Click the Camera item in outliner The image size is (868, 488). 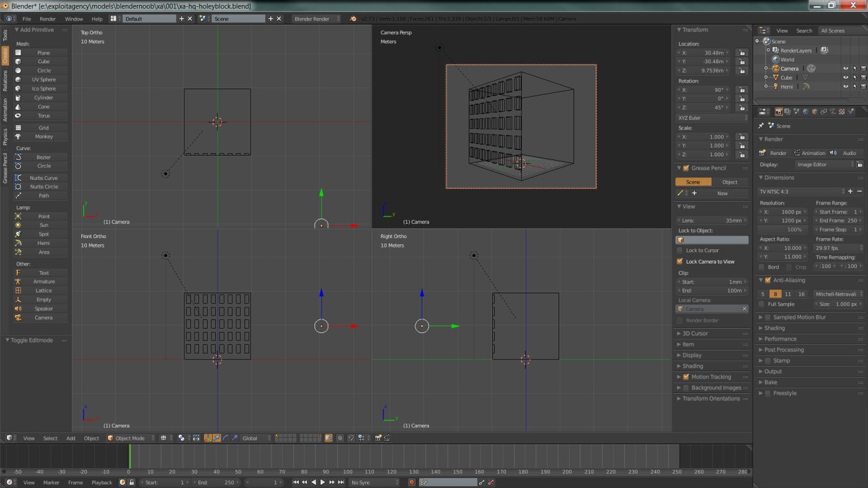click(789, 68)
